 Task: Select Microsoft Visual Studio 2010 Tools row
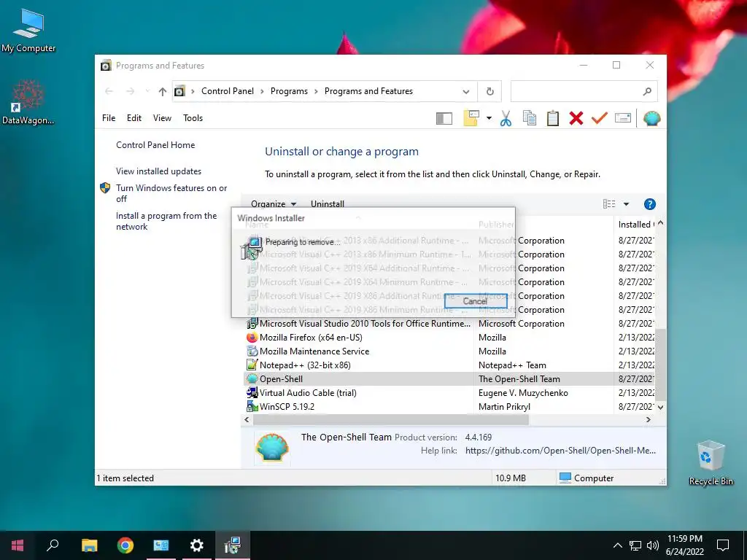[449, 324]
